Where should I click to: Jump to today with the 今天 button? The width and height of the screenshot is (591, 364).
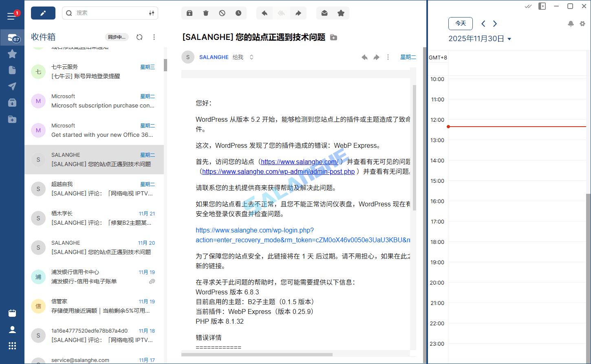[460, 24]
